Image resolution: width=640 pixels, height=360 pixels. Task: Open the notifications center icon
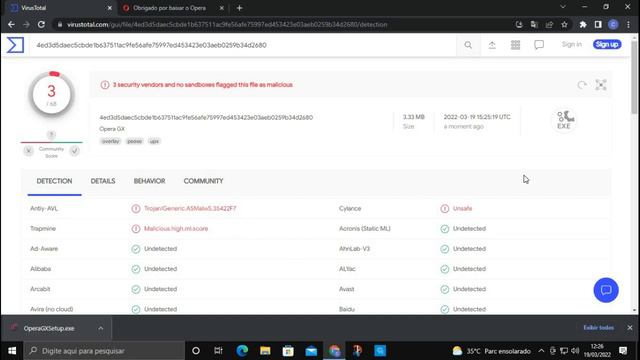tap(623, 351)
